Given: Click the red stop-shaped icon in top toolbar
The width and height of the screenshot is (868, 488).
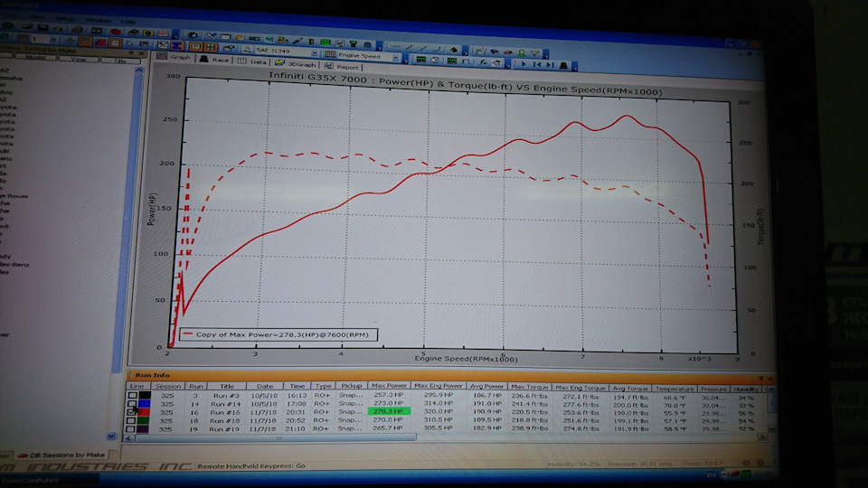Looking at the screenshot, I should [x=115, y=32].
